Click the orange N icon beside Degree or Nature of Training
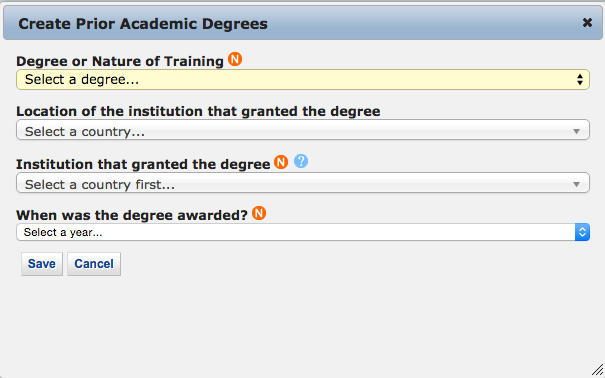The width and height of the screenshot is (605, 378). pos(235,59)
